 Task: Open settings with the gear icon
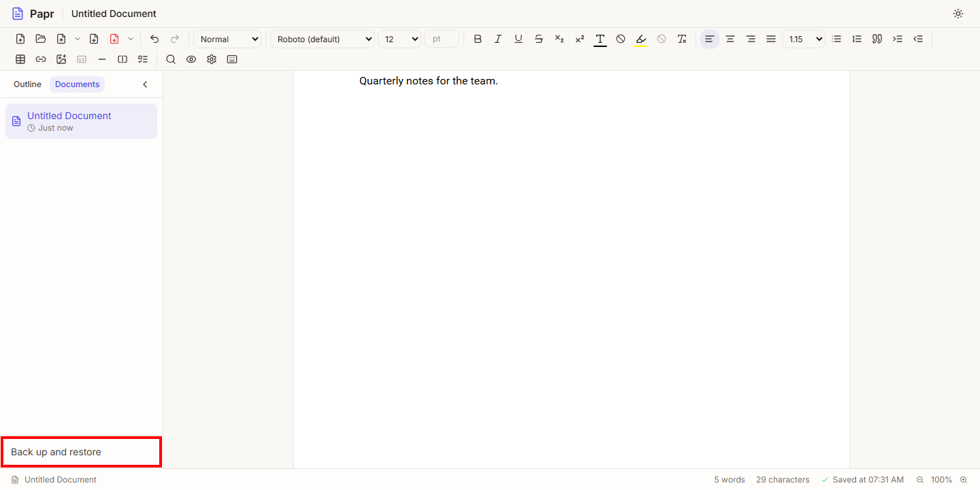click(x=212, y=59)
